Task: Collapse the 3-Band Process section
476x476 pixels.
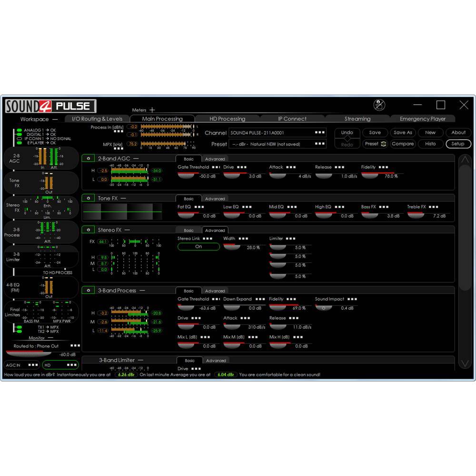Action: click(x=142, y=290)
